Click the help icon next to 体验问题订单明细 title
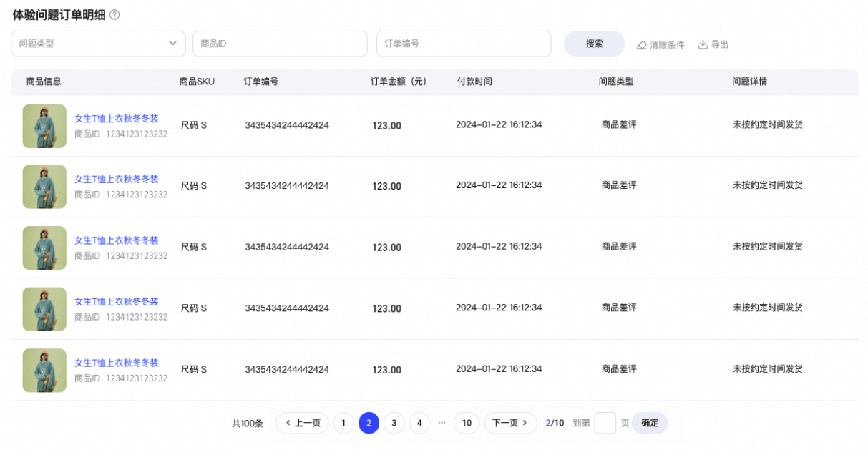Viewport: 868px width, 450px height. [114, 15]
